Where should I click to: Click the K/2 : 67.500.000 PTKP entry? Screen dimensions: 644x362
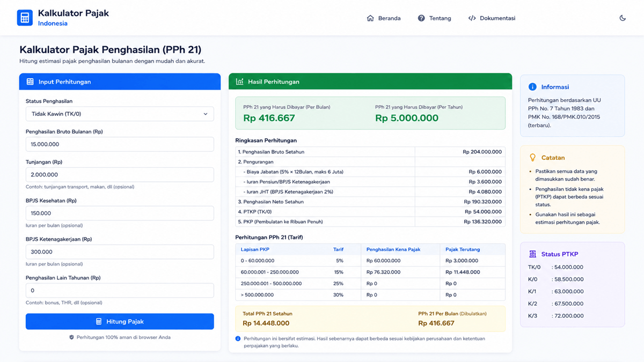(x=555, y=304)
